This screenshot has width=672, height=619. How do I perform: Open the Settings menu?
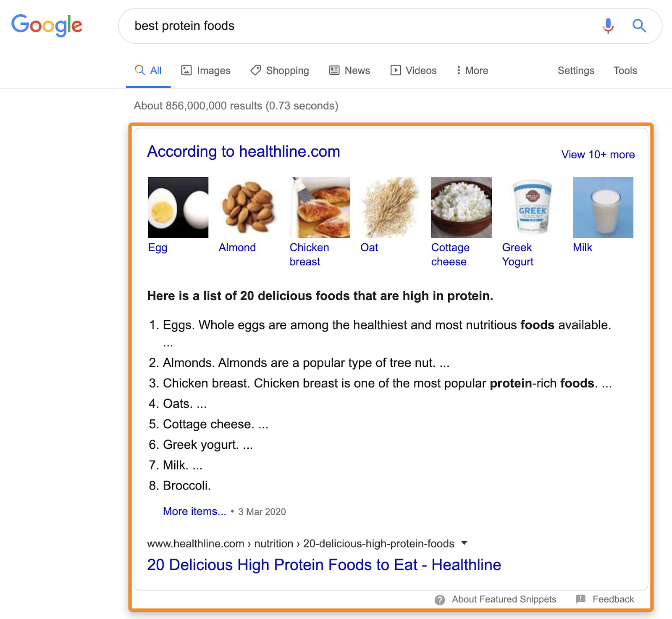[x=575, y=70]
